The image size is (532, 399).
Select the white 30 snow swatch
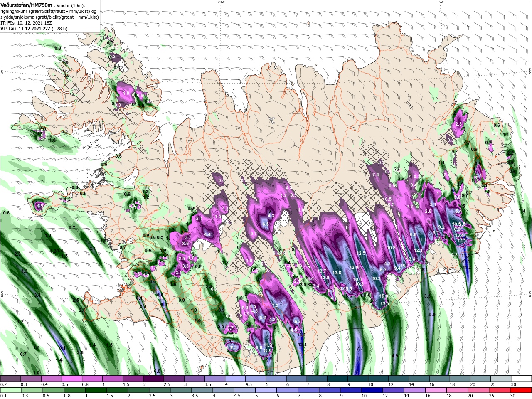click(522, 379)
